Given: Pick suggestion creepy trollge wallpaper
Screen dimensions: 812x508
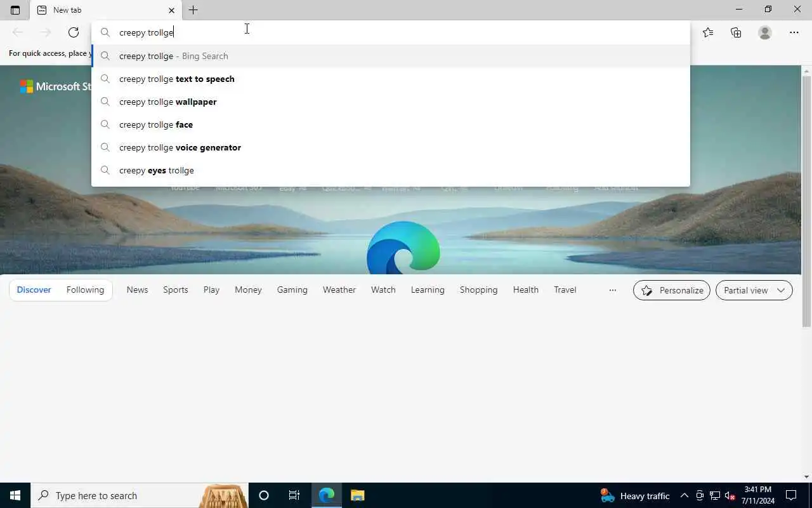Looking at the screenshot, I should click(x=390, y=102).
